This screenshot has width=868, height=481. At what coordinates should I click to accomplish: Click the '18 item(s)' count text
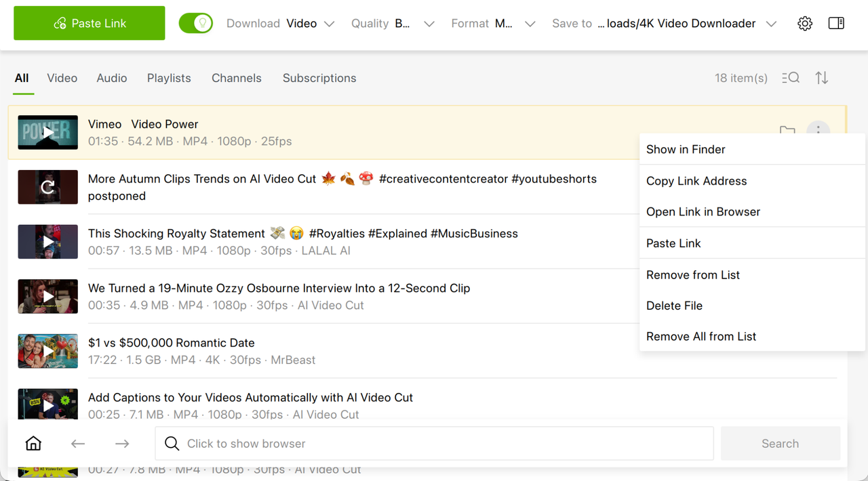[741, 78]
